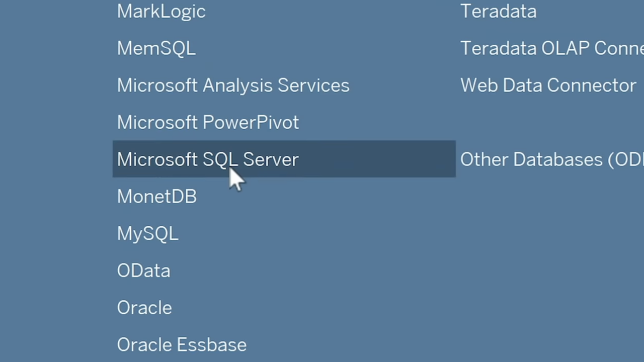This screenshot has width=644, height=362.
Task: Click the MySQL server entry
Action: [147, 234]
